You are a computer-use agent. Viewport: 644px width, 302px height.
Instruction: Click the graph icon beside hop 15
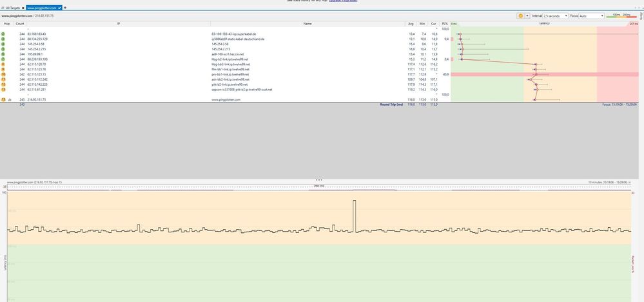tap(10, 99)
